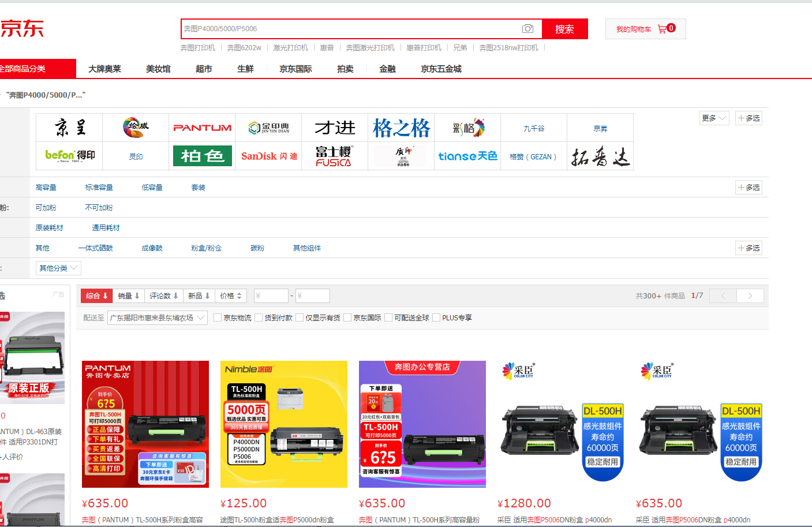Open 生鲜 navigation item

pyautogui.click(x=245, y=69)
